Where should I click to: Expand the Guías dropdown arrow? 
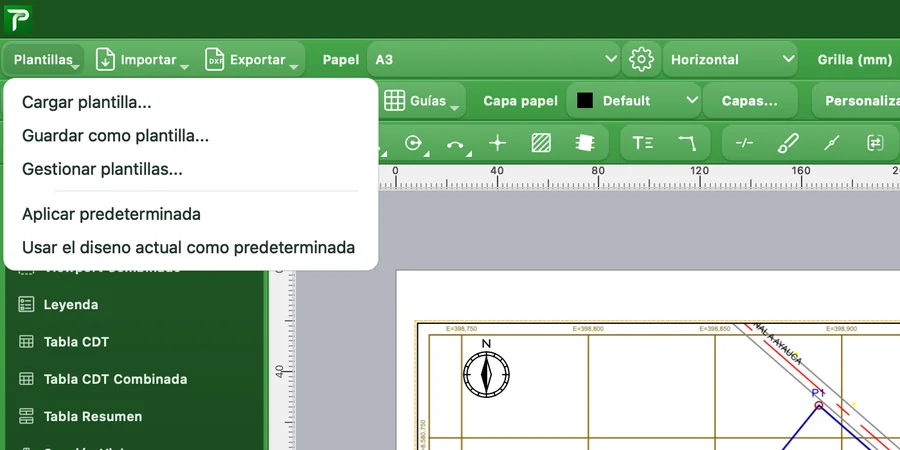455,108
